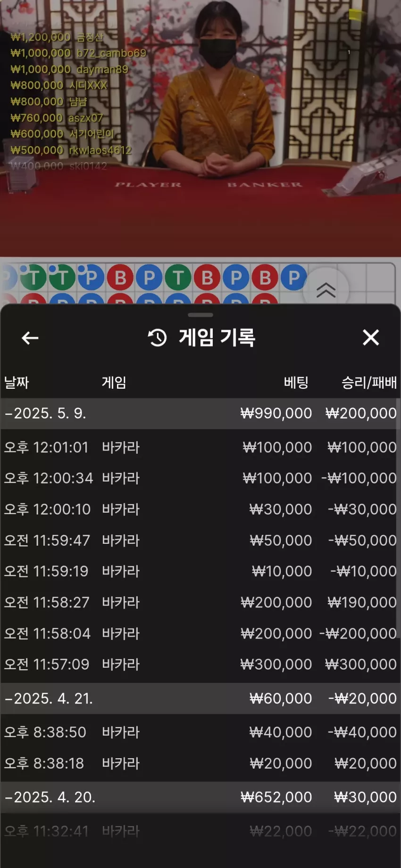Open the 오전 11:58:04 바카라 record

tap(200, 633)
